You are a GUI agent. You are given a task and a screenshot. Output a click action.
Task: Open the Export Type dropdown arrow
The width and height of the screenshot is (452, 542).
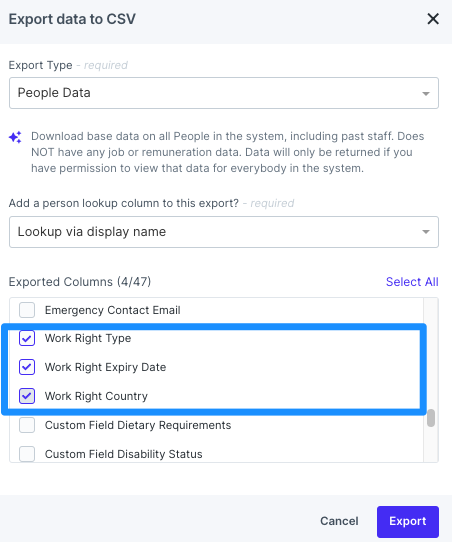coord(426,93)
